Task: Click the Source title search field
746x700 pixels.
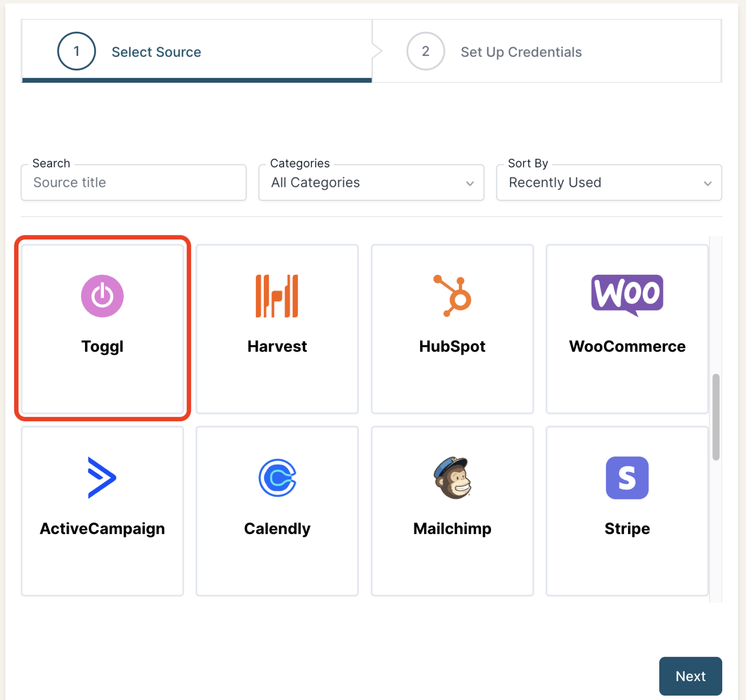Action: pyautogui.click(x=133, y=183)
